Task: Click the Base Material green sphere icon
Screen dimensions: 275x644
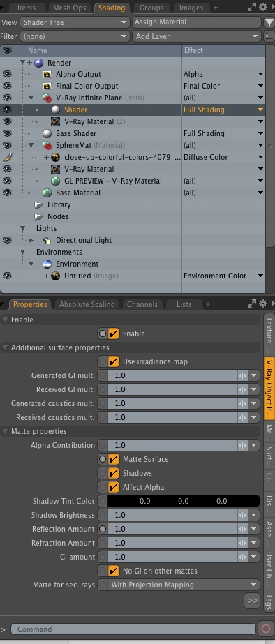Action: click(47, 193)
